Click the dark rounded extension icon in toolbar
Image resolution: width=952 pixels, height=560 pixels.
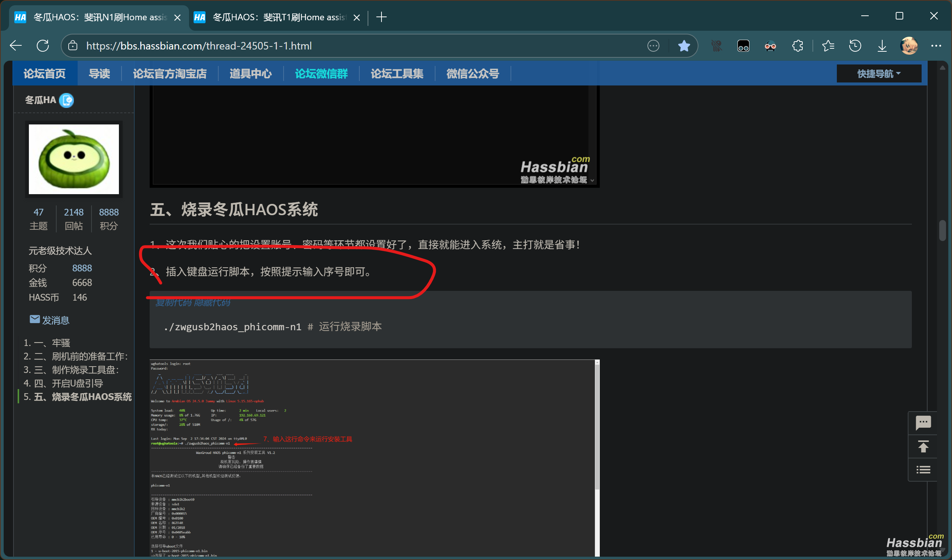(743, 46)
